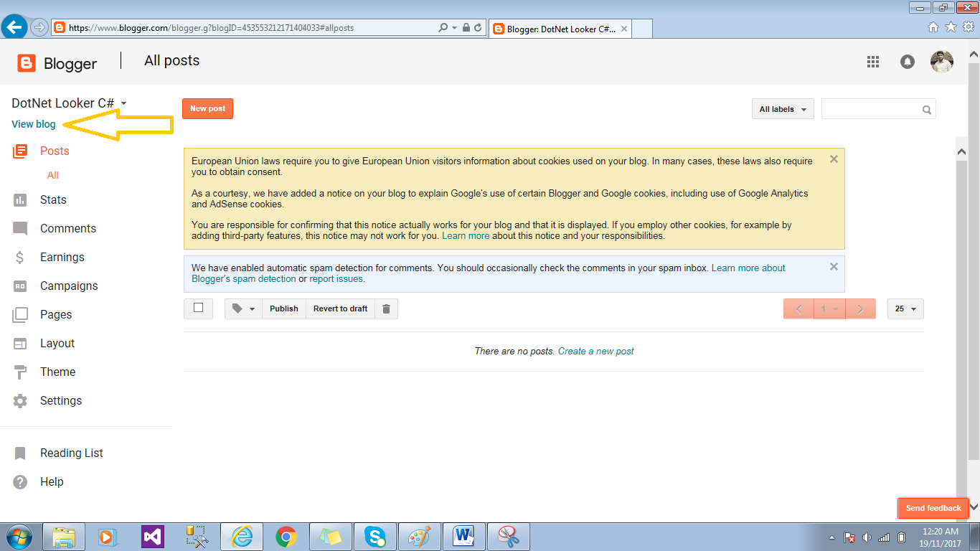Open the Campaigns menu item
The image size is (980, 551).
click(x=69, y=286)
